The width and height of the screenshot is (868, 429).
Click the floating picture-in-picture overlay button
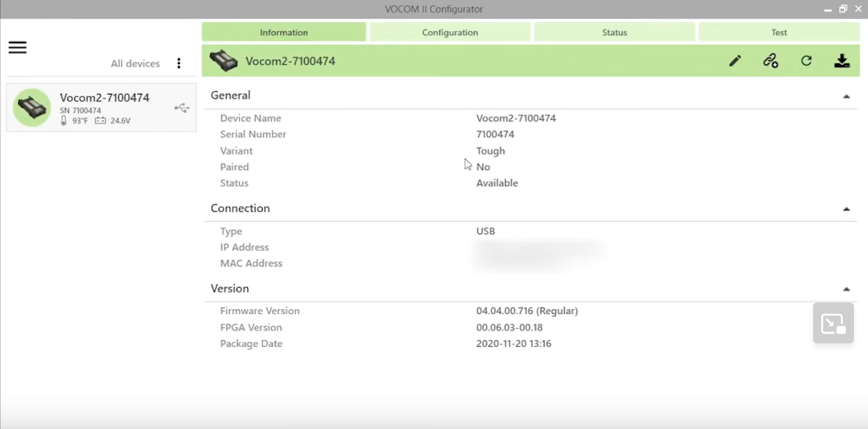point(834,323)
